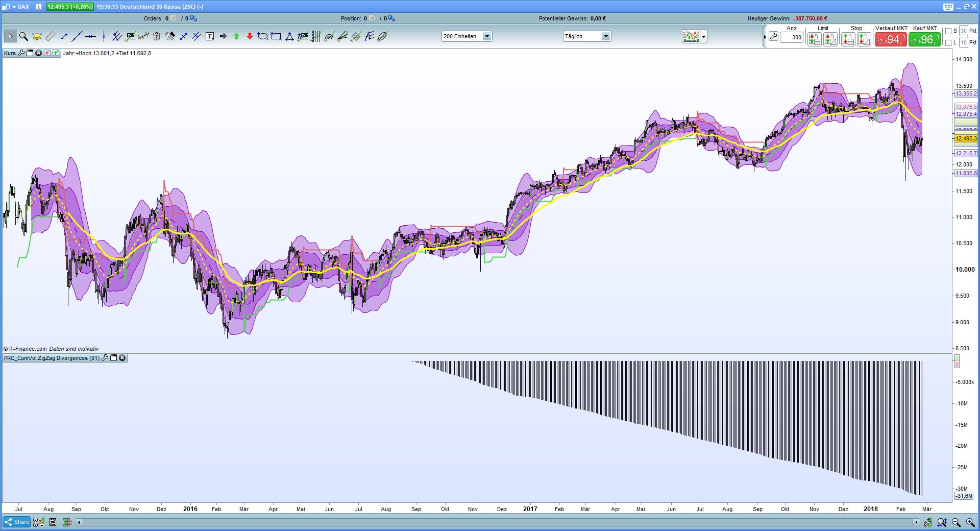Click the Kurs panel green up arrow icon
This screenshot has height=531, width=980.
tap(55, 53)
